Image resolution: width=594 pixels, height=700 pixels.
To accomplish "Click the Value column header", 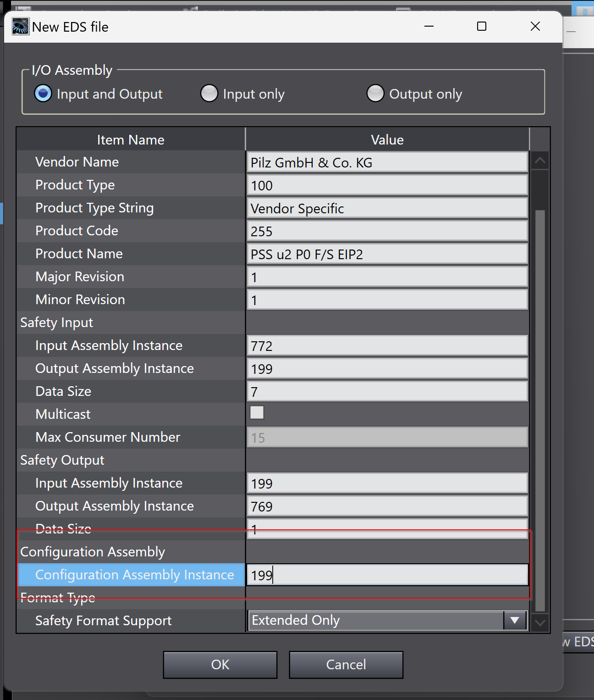I will click(x=387, y=139).
